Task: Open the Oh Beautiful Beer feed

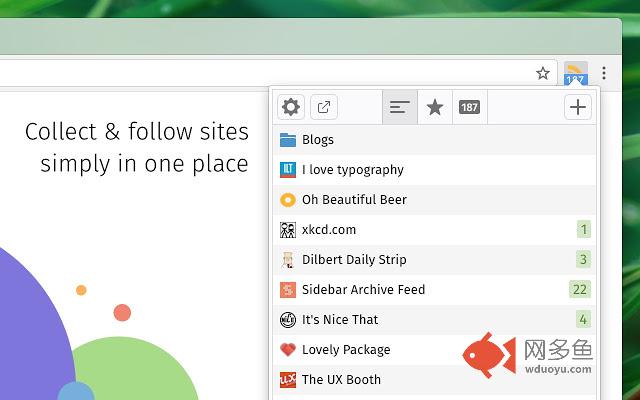Action: pyautogui.click(x=434, y=200)
